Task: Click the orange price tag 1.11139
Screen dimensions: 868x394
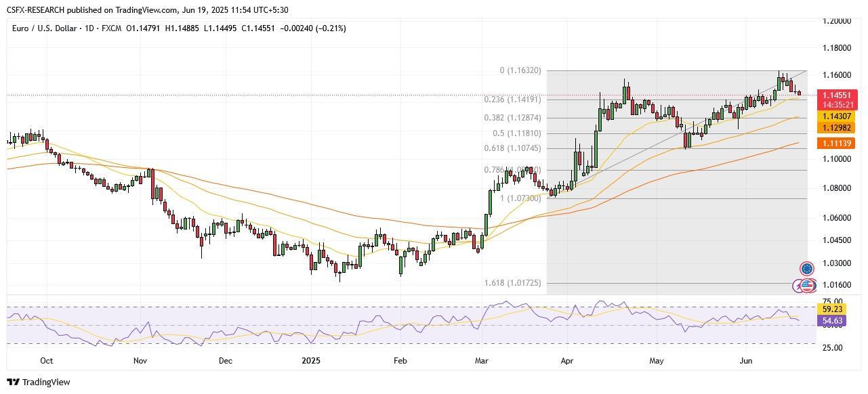Action: point(837,144)
